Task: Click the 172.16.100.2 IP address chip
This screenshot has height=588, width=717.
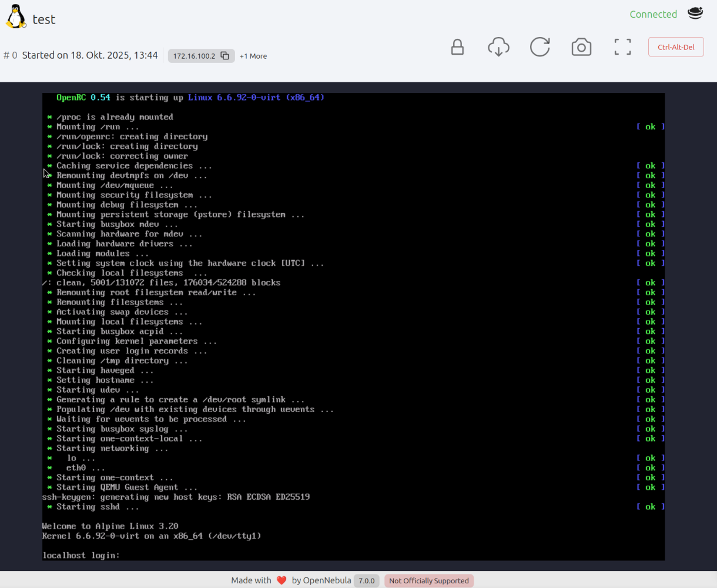Action: (x=194, y=56)
